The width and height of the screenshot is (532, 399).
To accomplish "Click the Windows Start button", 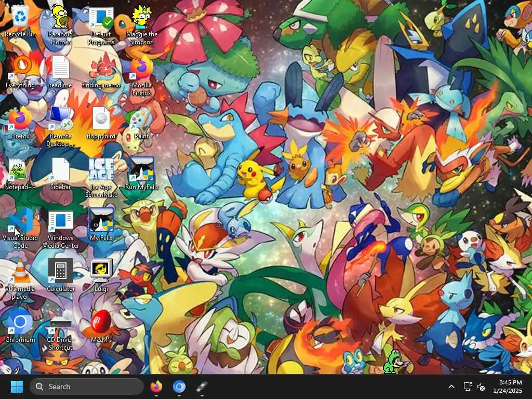I will pos(17,387).
